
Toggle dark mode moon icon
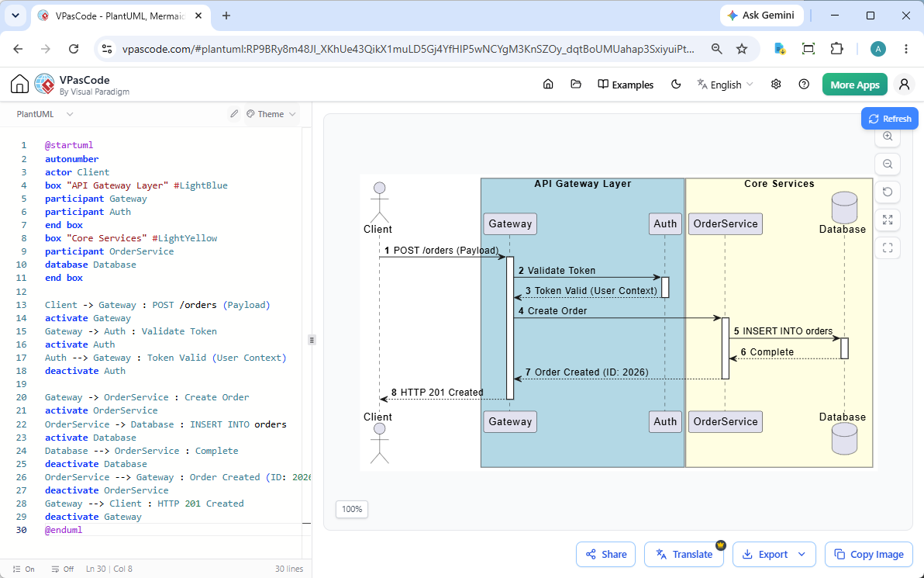[676, 85]
